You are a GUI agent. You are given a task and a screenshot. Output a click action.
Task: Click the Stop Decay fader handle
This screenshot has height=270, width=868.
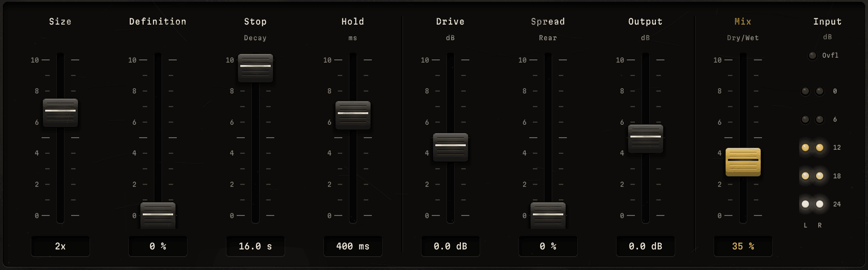tap(255, 68)
